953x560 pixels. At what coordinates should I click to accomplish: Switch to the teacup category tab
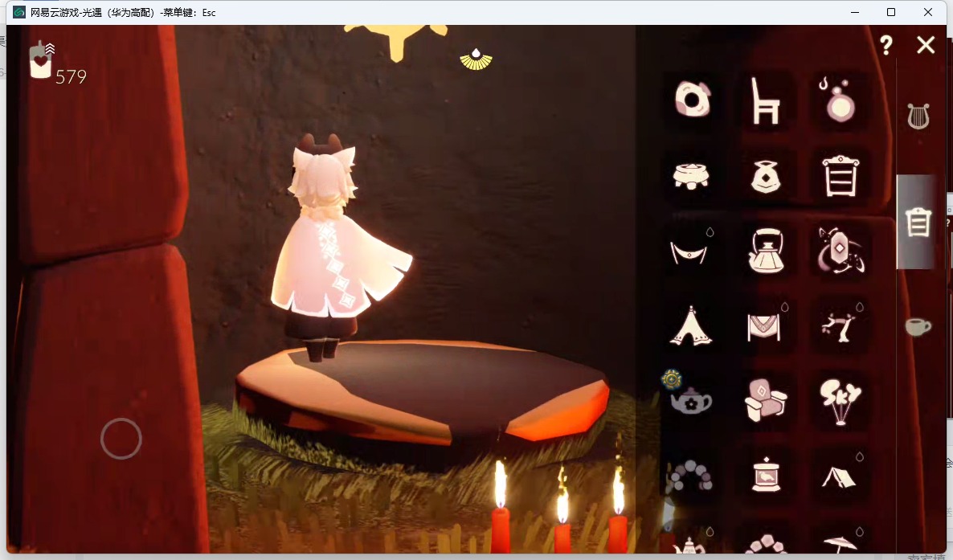pos(917,327)
